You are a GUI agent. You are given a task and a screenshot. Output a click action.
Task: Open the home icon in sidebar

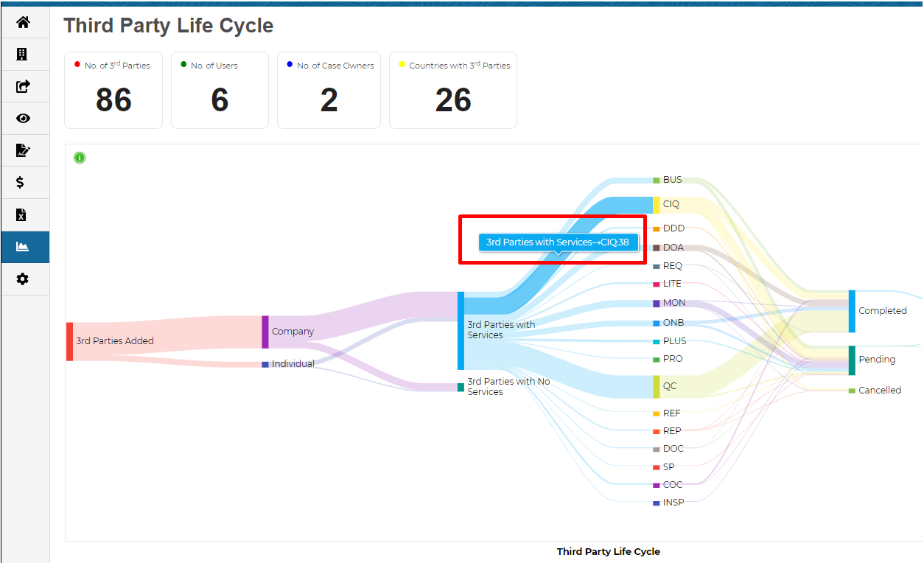pos(23,22)
